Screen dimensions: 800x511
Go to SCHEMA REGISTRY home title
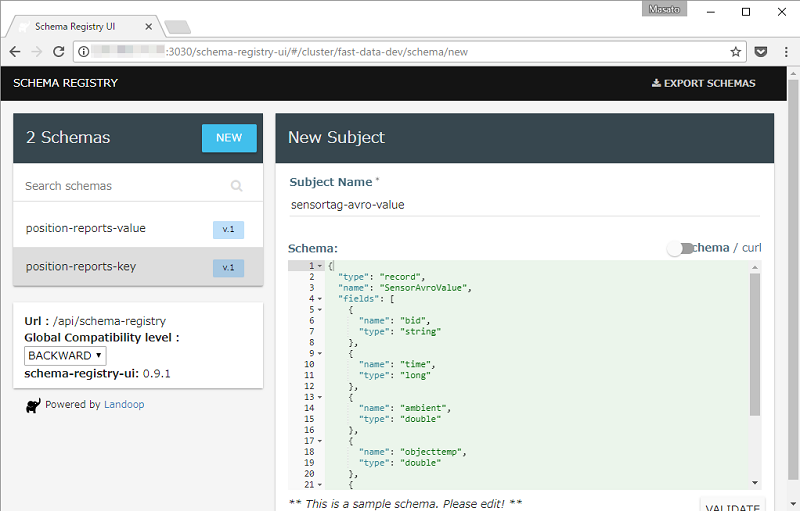click(x=65, y=83)
